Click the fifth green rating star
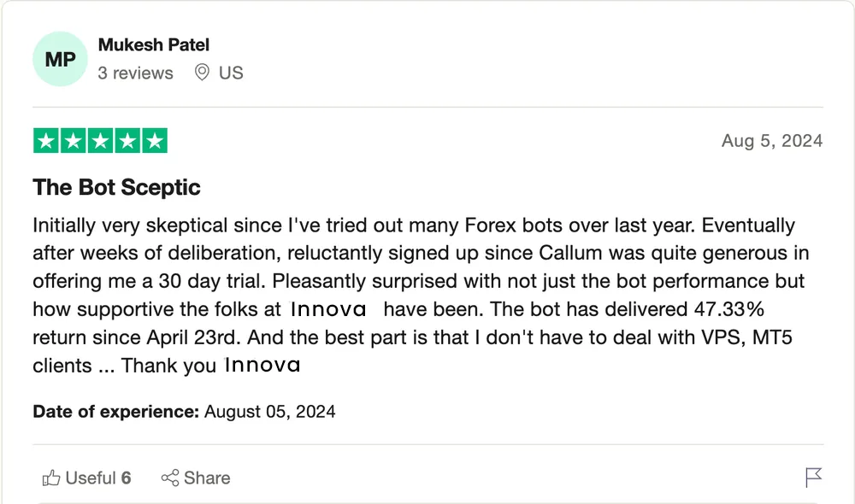 (154, 141)
